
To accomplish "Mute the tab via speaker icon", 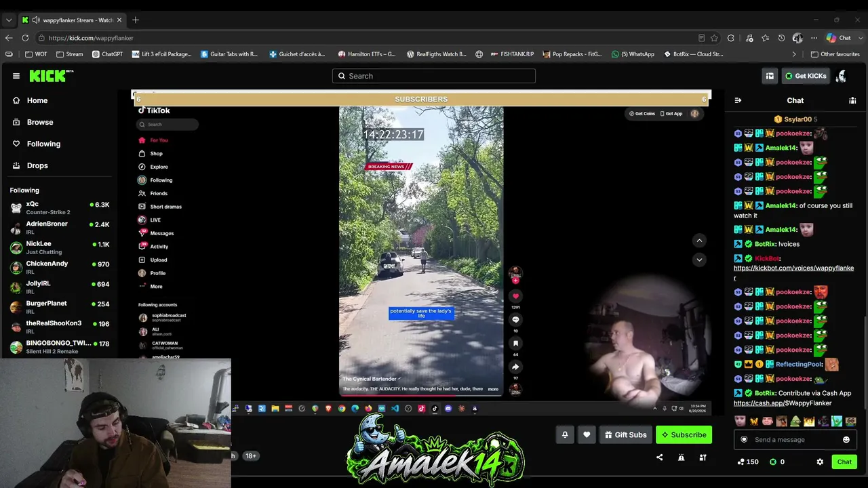I will click(36, 20).
